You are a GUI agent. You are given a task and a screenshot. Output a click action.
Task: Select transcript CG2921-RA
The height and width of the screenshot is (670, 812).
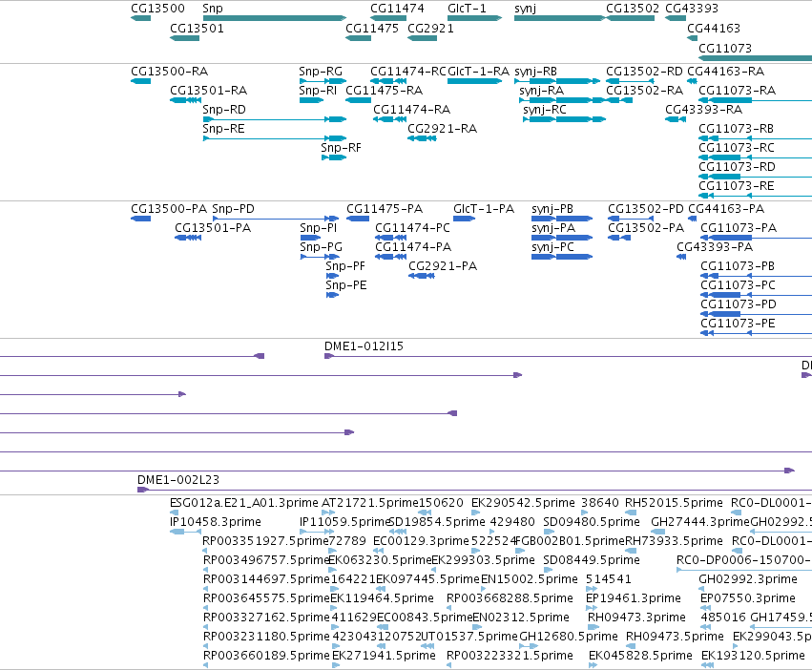pos(422,138)
